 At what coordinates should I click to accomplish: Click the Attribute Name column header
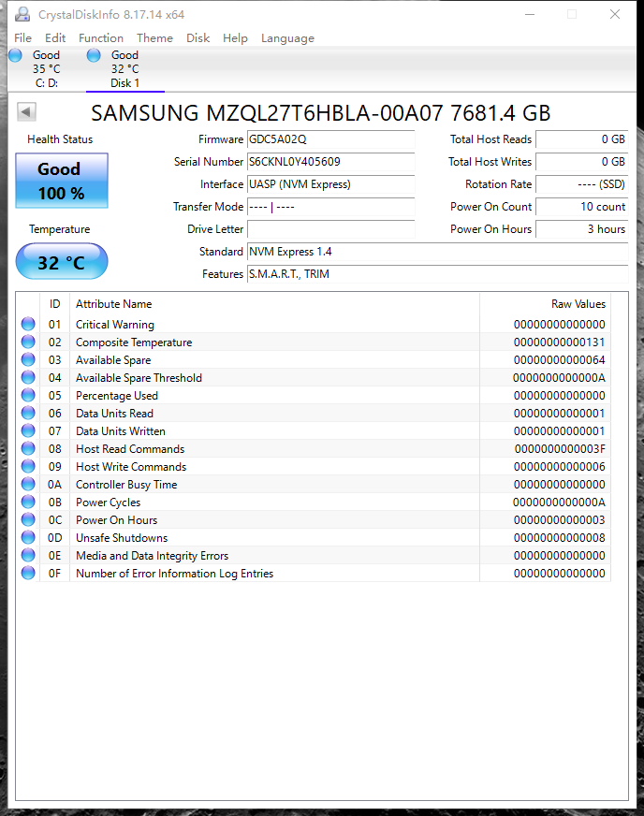coord(274,304)
